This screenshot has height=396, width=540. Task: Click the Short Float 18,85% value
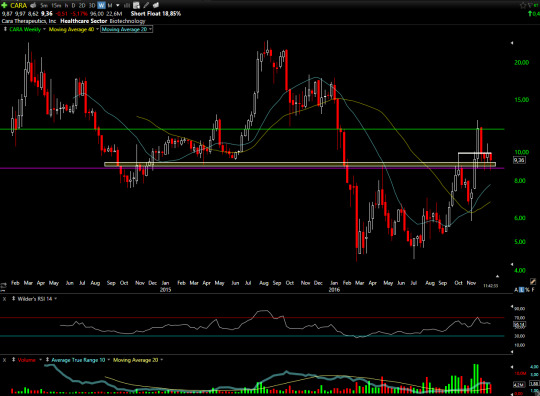point(156,14)
